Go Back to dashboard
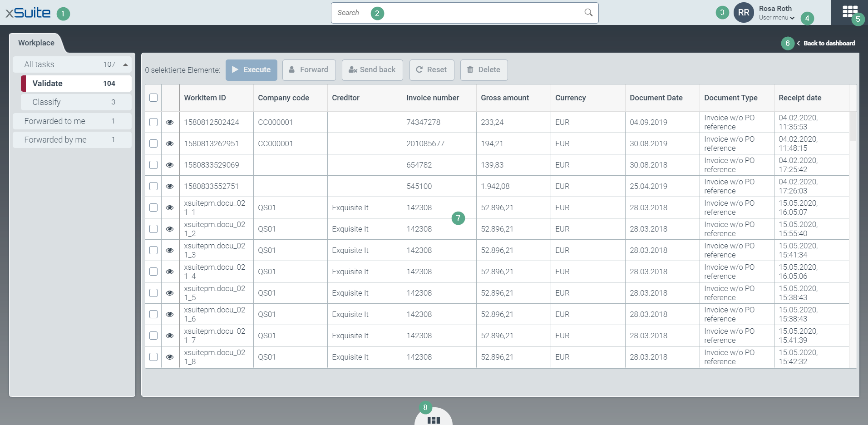Image resolution: width=868 pixels, height=425 pixels. tap(829, 43)
